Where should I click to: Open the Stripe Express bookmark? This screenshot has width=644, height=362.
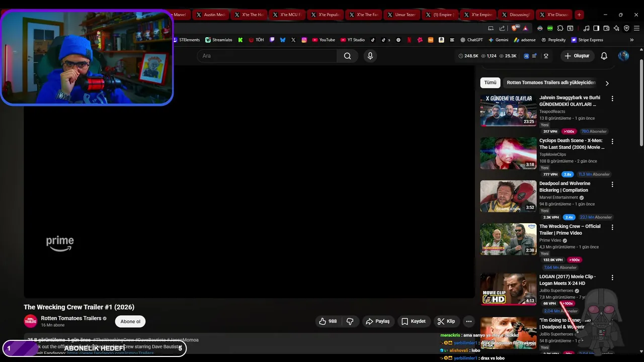pos(587,40)
